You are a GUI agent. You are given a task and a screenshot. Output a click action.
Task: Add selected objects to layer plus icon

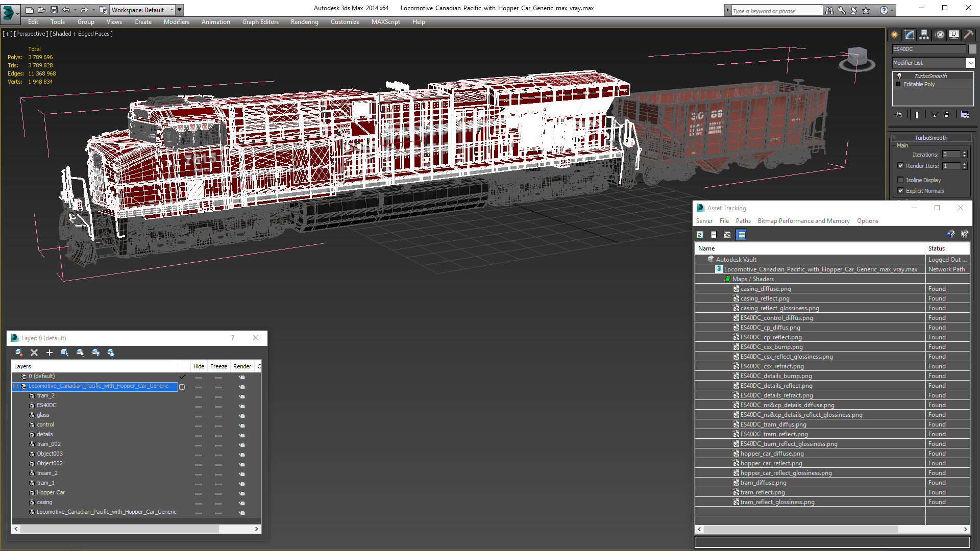50,353
